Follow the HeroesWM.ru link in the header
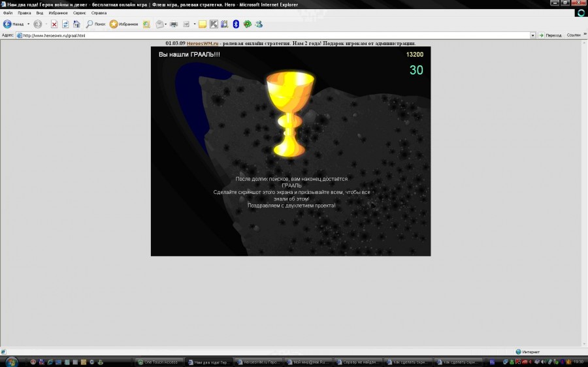The width and height of the screenshot is (588, 367). click(203, 44)
